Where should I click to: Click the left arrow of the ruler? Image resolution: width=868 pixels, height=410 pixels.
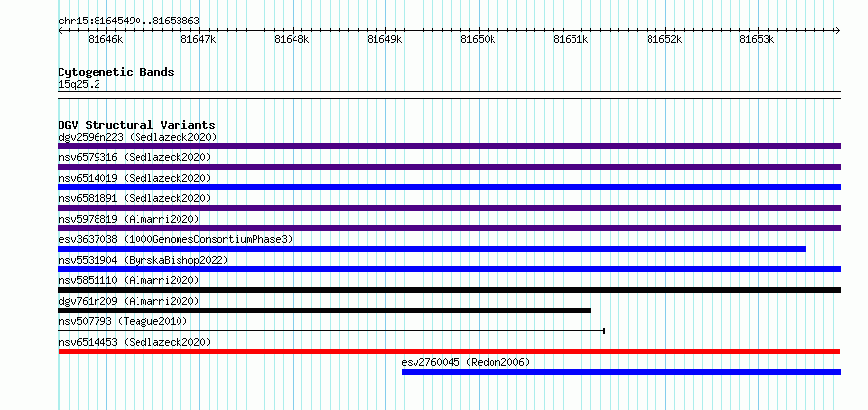point(60,31)
